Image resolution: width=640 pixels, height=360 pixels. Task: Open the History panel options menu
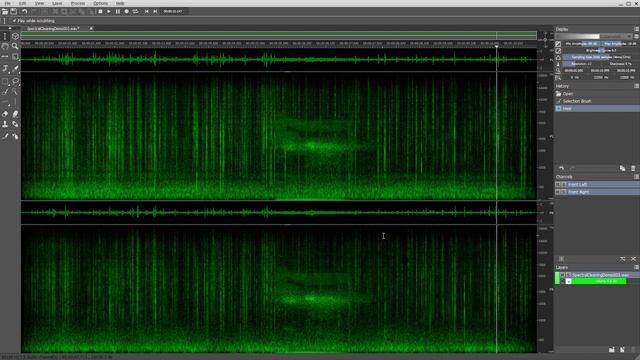(636, 86)
